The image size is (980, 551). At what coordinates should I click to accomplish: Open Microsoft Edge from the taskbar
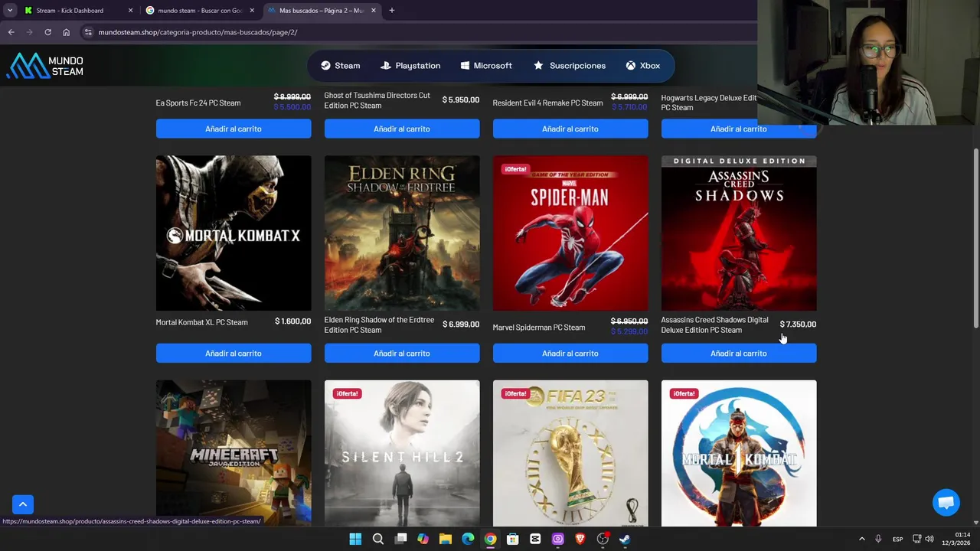tap(468, 540)
